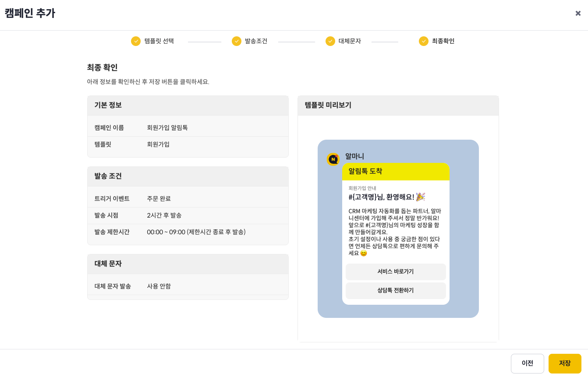Select the 최종확인 step label
Image resolution: width=588 pixels, height=377 pixels.
[443, 41]
